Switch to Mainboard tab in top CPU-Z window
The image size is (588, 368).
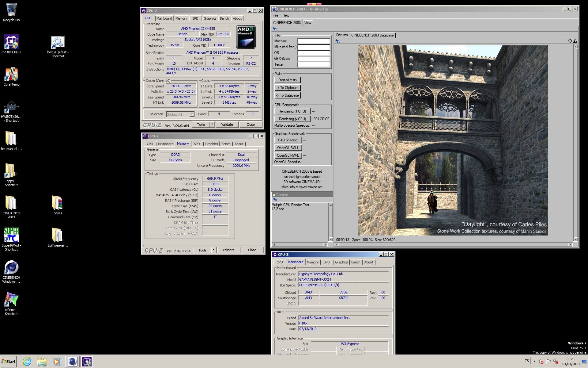(164, 18)
